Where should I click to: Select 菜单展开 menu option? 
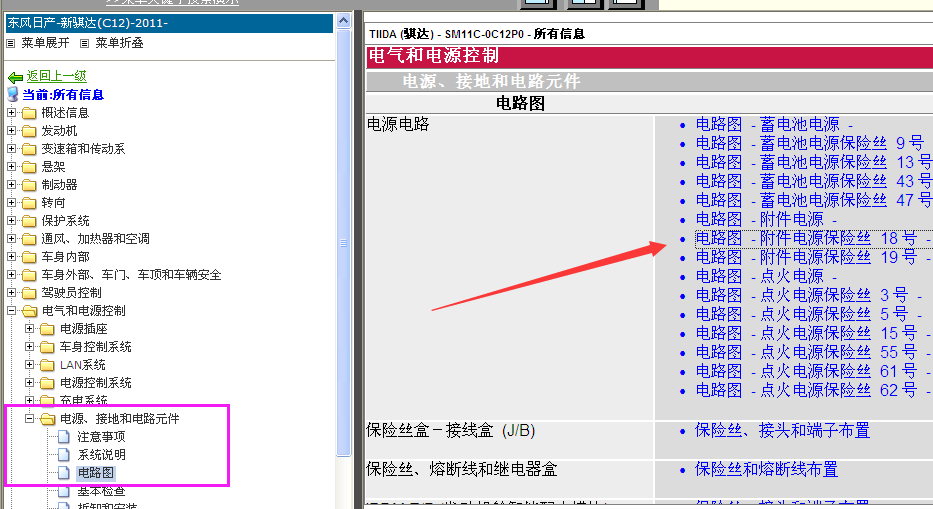pos(45,43)
